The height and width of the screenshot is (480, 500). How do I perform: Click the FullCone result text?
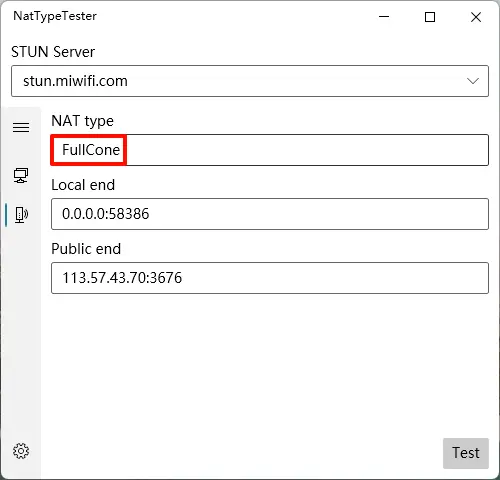[x=91, y=150]
